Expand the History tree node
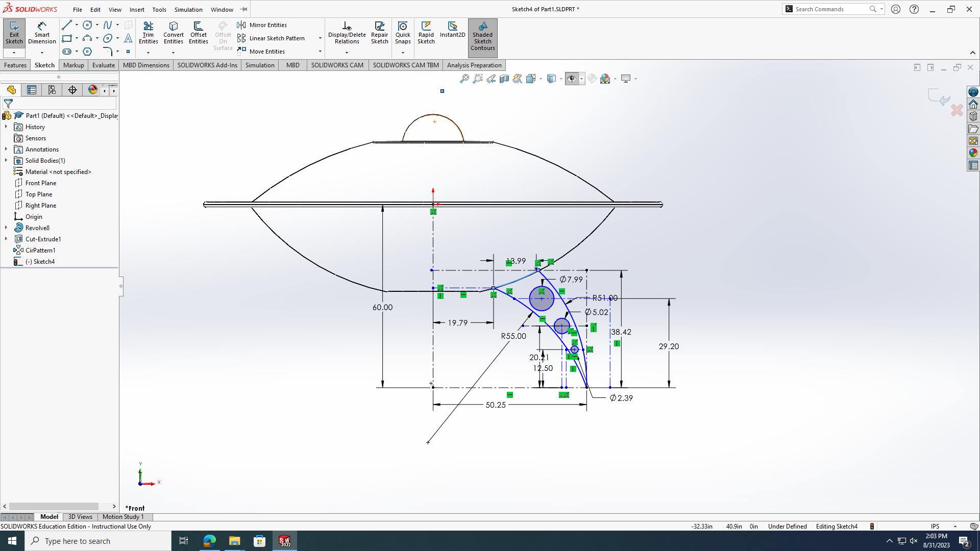 6,127
